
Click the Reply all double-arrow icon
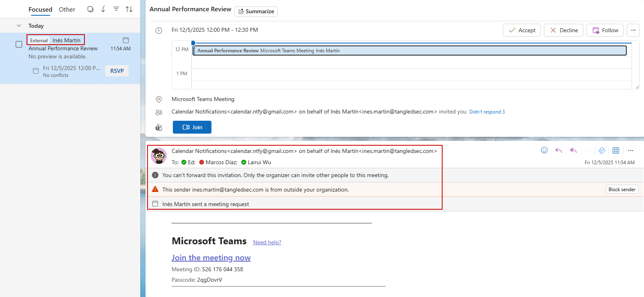(x=573, y=151)
